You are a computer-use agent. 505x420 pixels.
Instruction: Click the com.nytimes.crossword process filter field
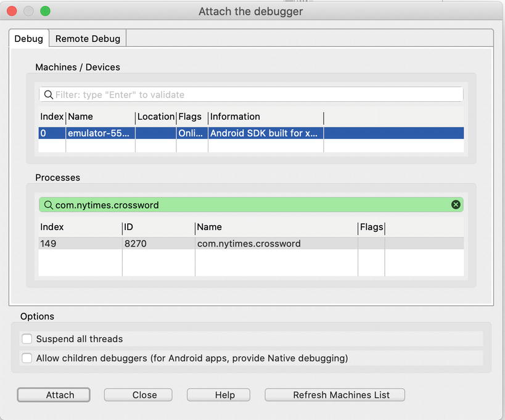click(x=247, y=205)
